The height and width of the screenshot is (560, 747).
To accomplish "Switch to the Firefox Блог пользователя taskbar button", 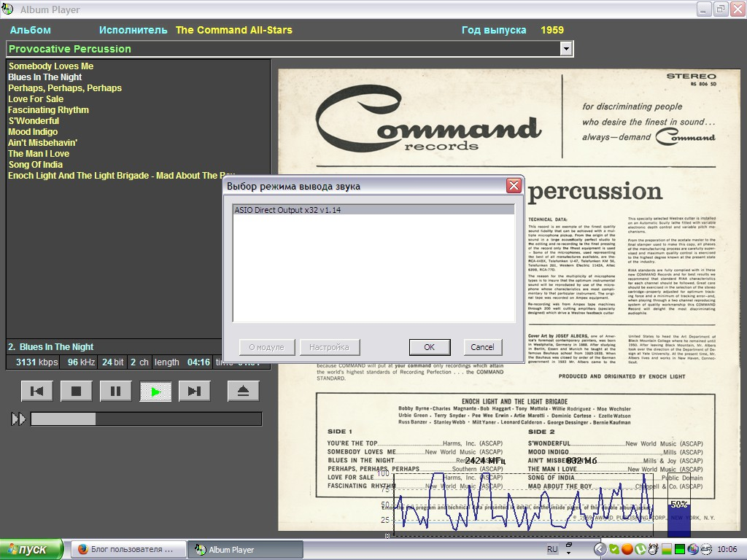I will (128, 550).
